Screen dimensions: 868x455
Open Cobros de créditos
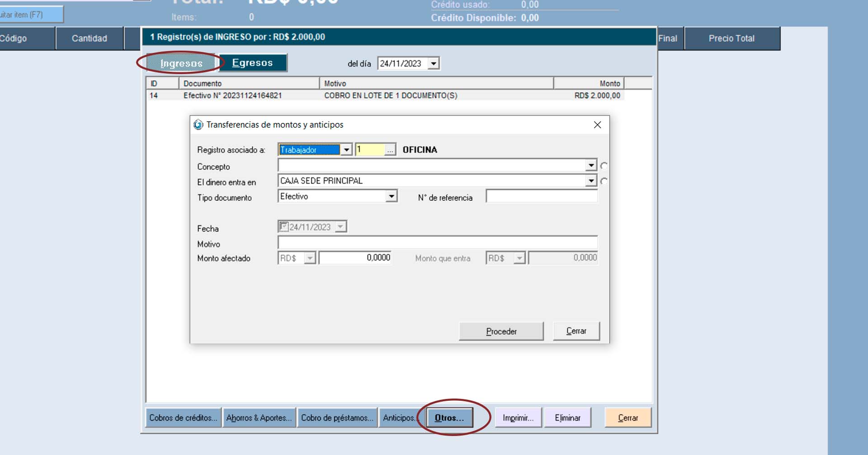coord(183,417)
